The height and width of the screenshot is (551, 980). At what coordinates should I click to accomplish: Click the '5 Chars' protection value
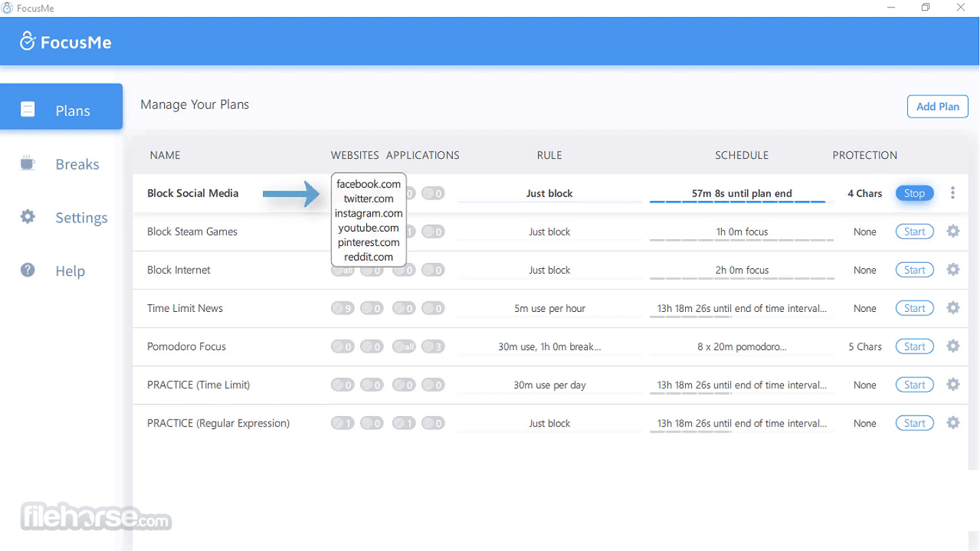pos(865,347)
